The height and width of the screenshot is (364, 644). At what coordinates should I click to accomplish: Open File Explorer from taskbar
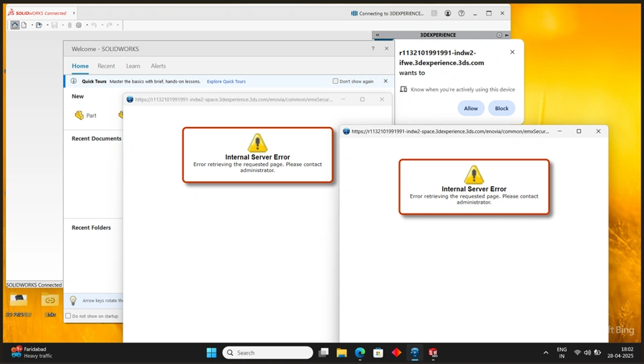coord(341,353)
